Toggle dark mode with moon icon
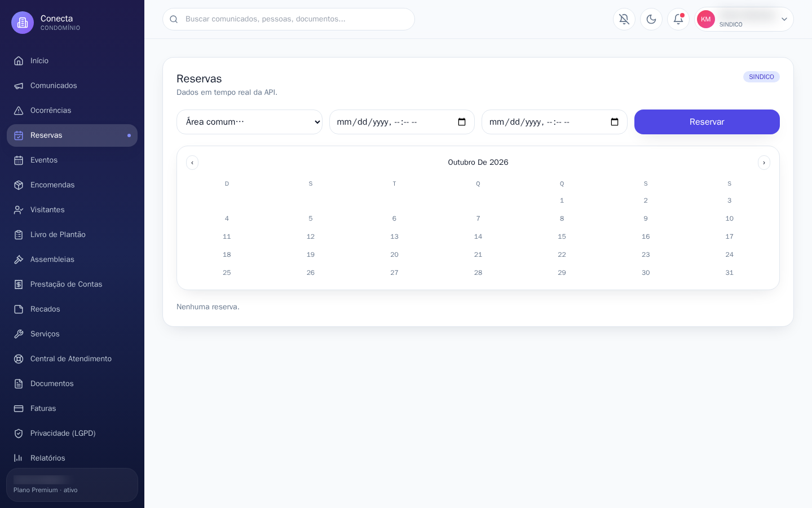This screenshot has width=812, height=508. point(651,19)
